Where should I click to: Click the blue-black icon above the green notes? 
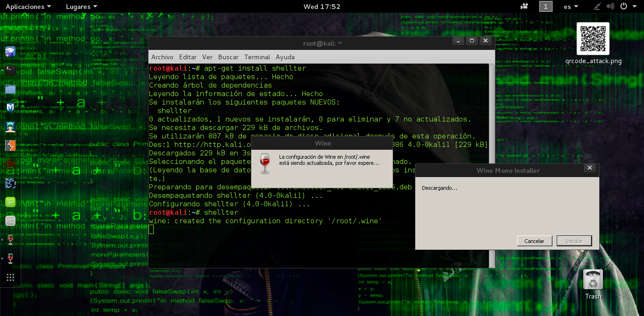coord(10,183)
